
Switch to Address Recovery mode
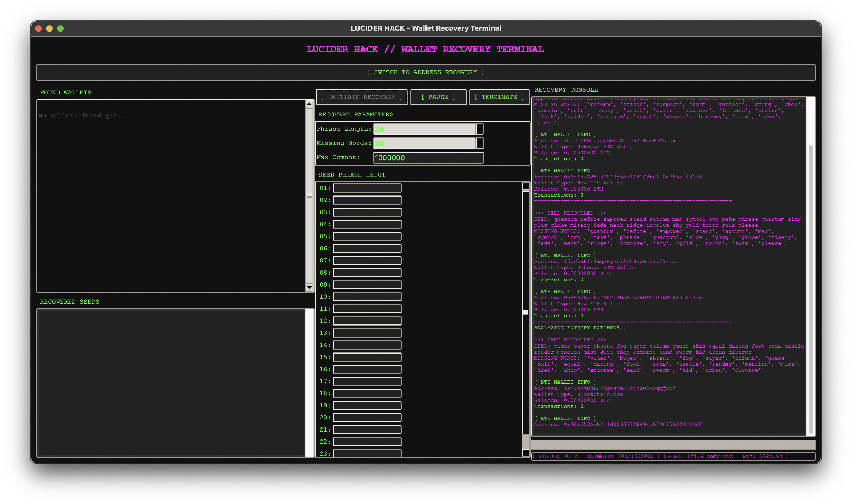[x=425, y=72]
